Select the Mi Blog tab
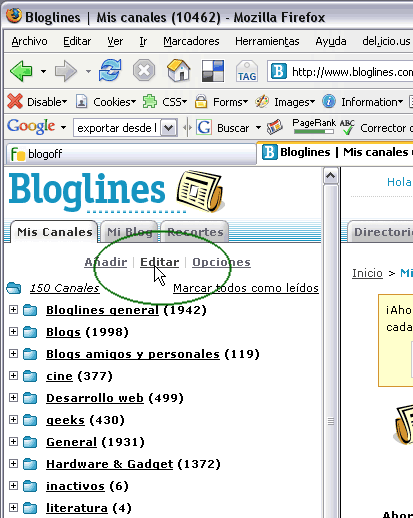 pyautogui.click(x=129, y=232)
